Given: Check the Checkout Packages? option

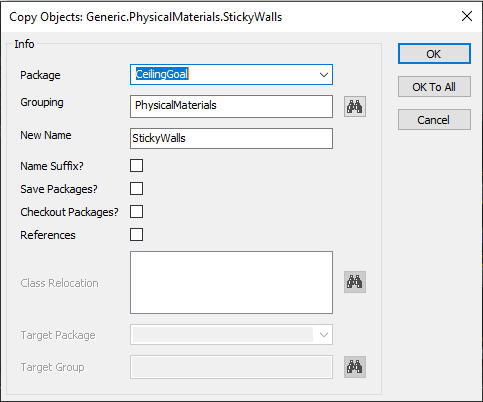Looking at the screenshot, I should click(x=136, y=212).
